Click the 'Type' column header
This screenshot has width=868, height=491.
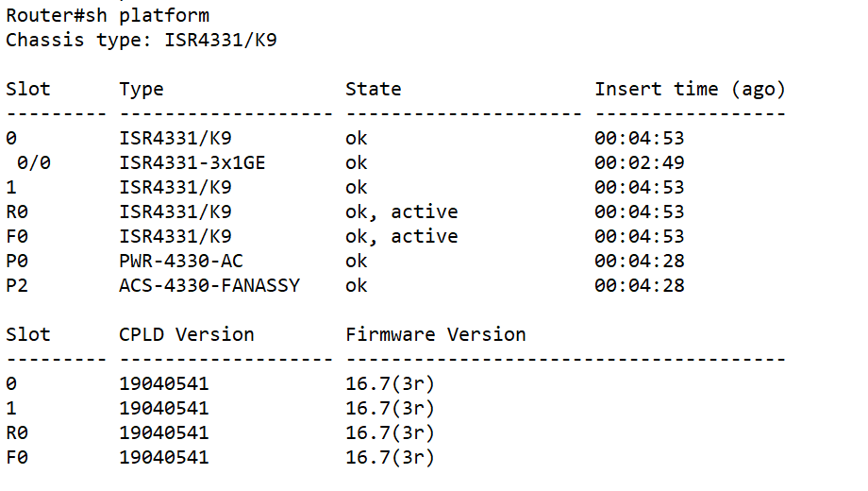pyautogui.click(x=142, y=89)
